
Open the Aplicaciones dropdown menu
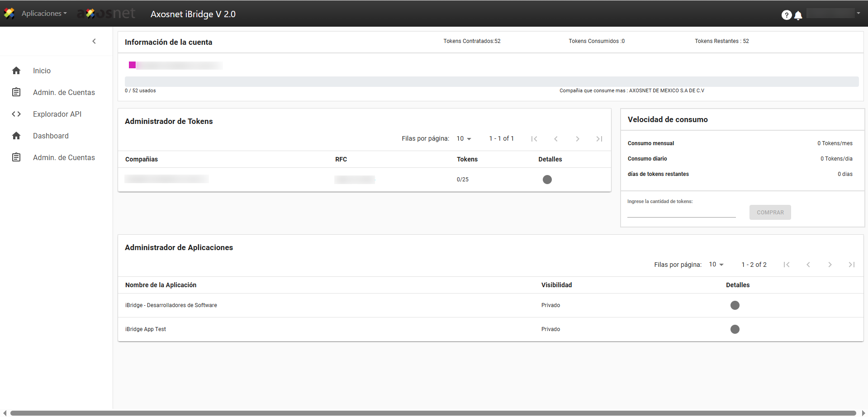click(44, 14)
